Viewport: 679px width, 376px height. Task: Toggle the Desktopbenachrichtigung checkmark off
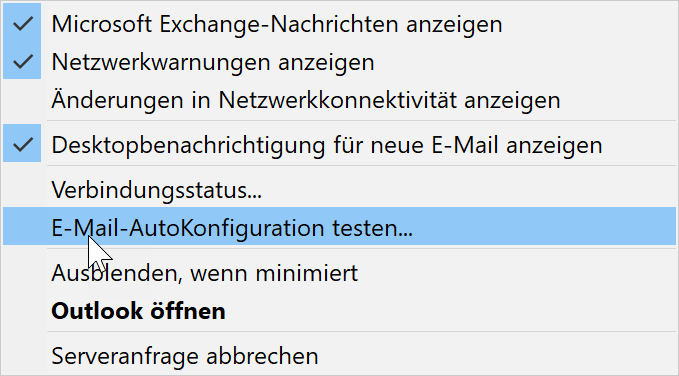(x=22, y=143)
